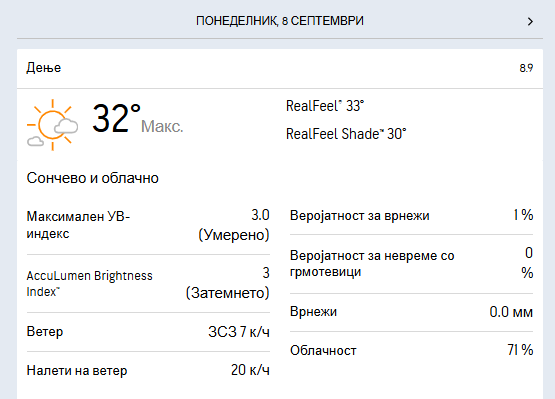
Task: Click the sunny and cloudy weather icon
Action: pos(53,125)
